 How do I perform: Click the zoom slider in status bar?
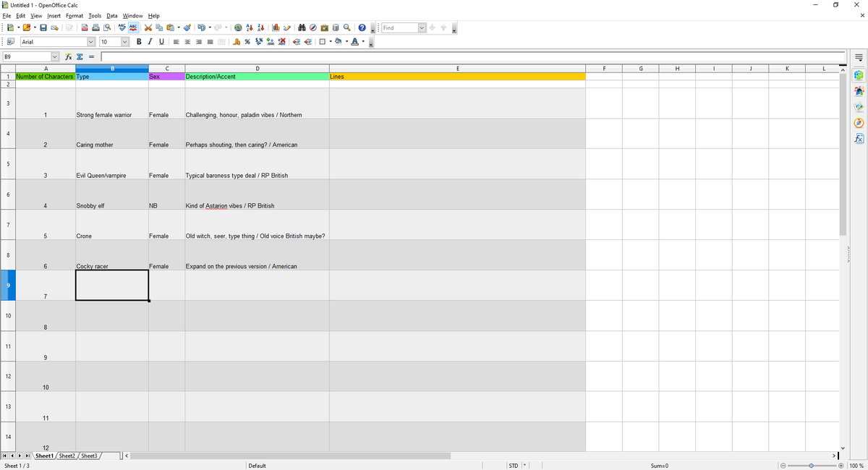[x=812, y=466]
